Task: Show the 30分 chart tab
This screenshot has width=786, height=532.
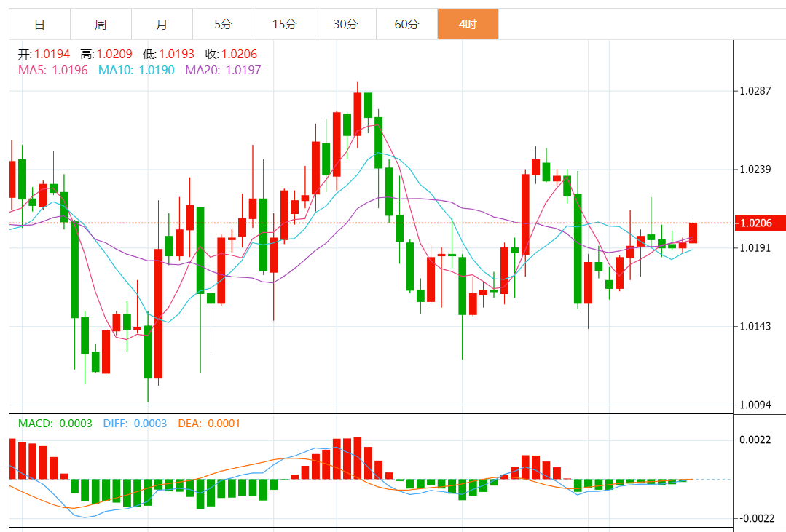Action: pos(345,24)
